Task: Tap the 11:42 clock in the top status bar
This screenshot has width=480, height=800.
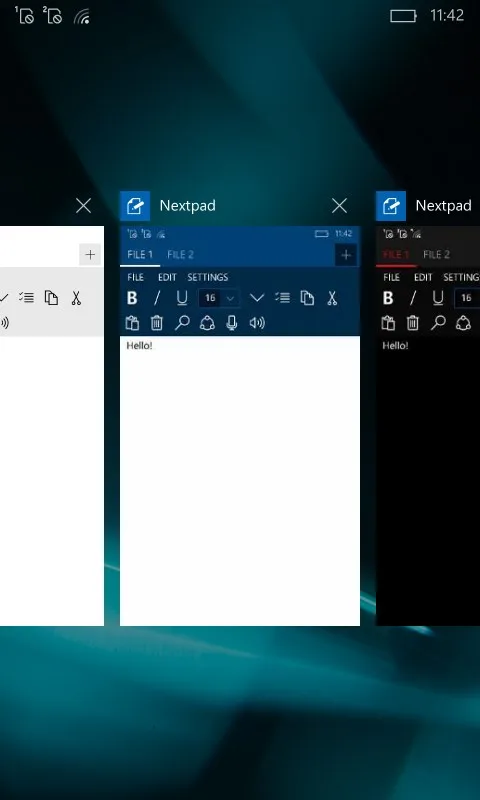Action: [x=447, y=16]
